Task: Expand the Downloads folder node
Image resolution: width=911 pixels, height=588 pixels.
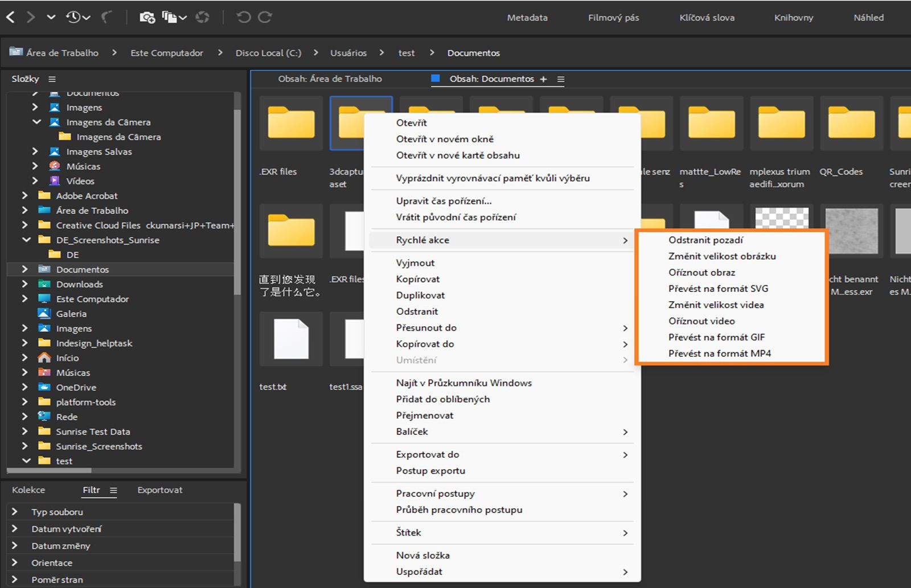Action: [x=25, y=283]
